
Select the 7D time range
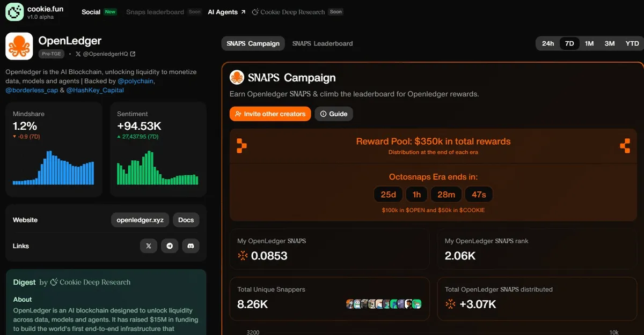pos(569,43)
